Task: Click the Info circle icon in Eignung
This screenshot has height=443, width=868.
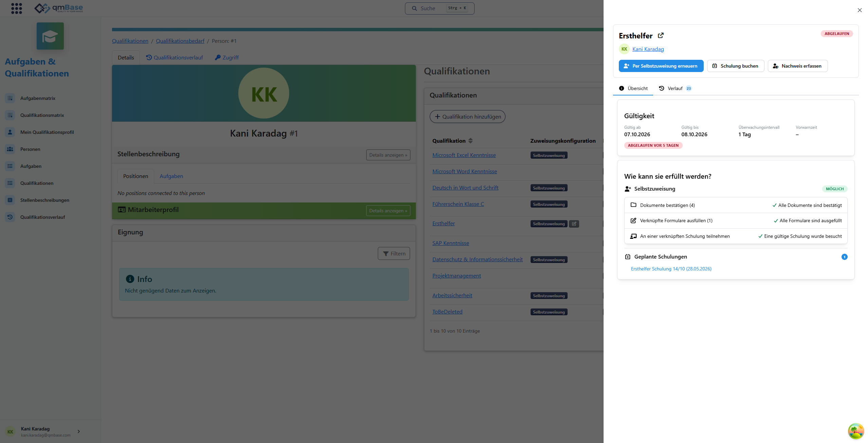Action: point(130,279)
